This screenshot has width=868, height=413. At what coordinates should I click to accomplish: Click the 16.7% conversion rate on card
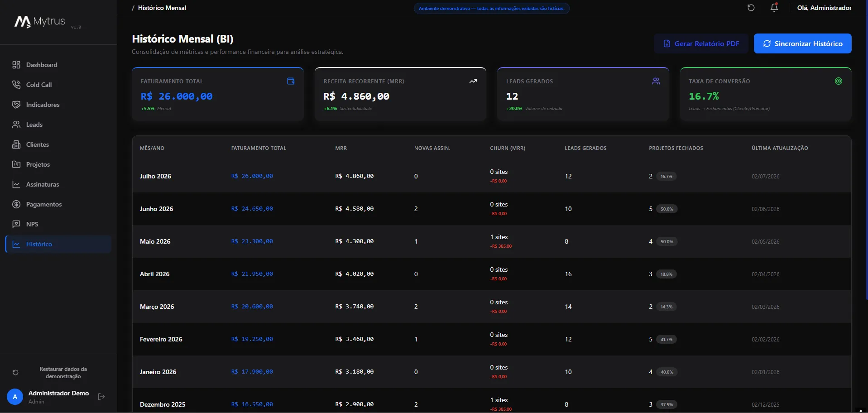click(x=704, y=96)
